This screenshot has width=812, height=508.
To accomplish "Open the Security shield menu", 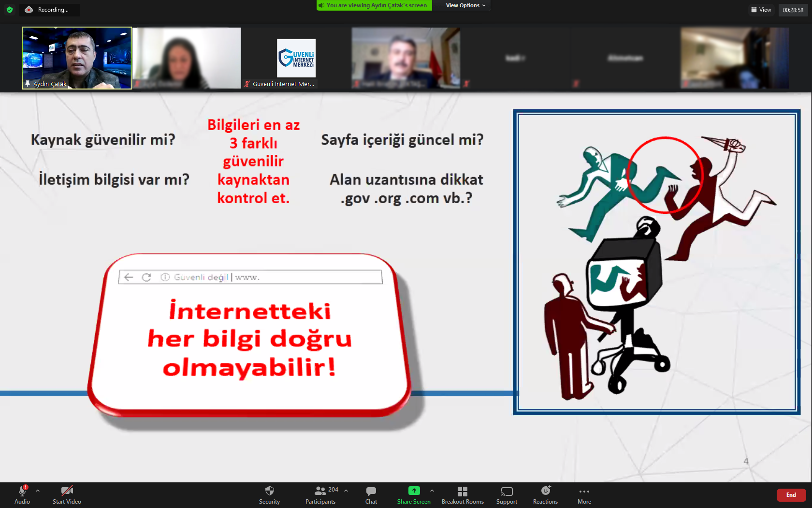I will point(269,494).
